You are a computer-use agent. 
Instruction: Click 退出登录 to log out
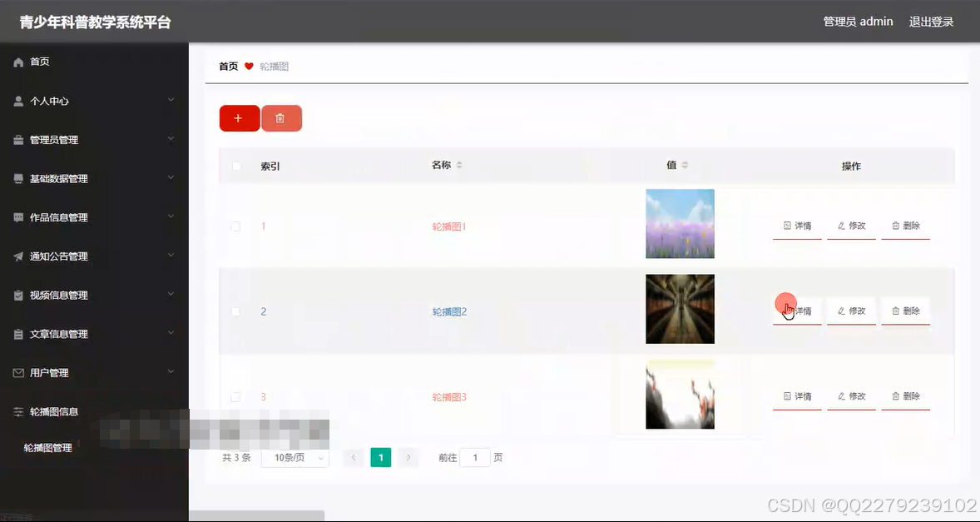931,22
